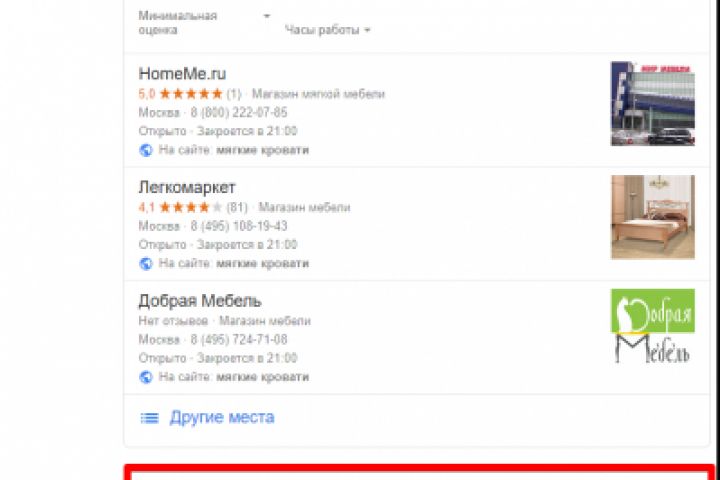Open the Легкомаркет bed photo thumbnail
The height and width of the screenshot is (480, 720).
[x=652, y=217]
